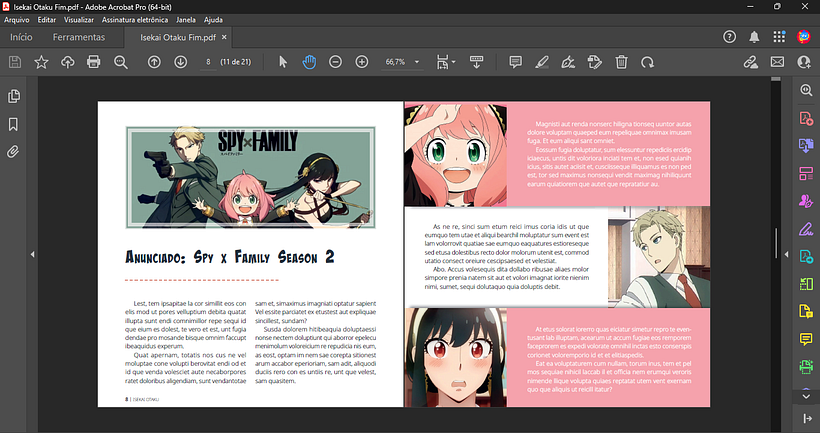Open page thumbnails panel

tap(14, 96)
